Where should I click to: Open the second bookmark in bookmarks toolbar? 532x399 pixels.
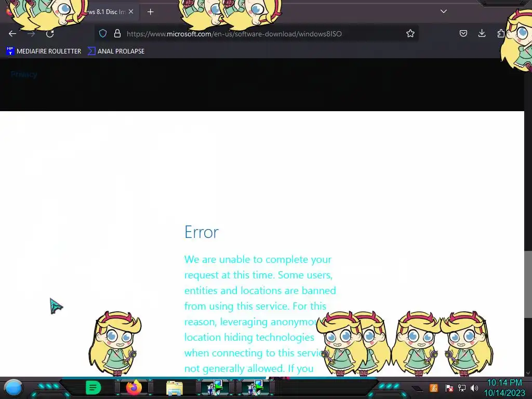(x=116, y=51)
